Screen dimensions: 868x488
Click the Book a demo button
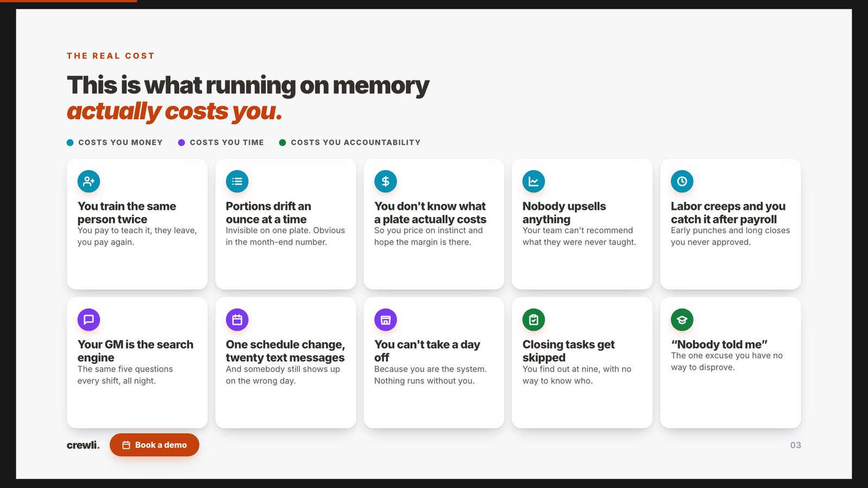(x=154, y=445)
